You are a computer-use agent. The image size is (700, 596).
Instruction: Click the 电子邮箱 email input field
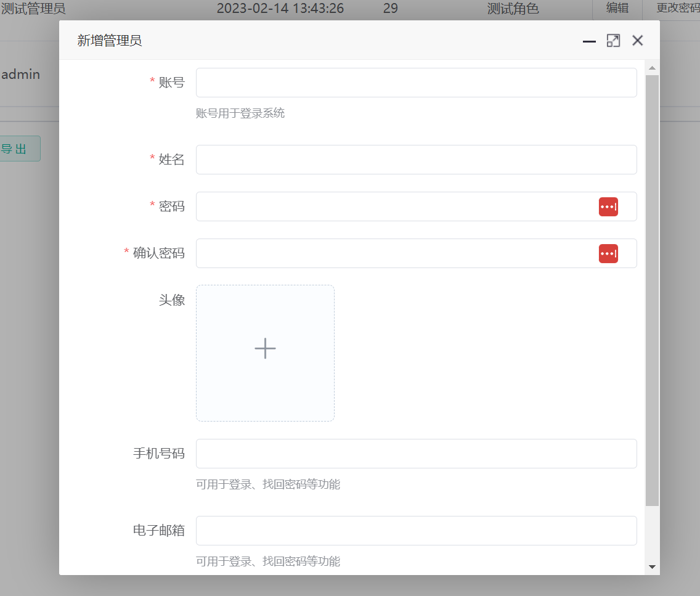tap(416, 530)
